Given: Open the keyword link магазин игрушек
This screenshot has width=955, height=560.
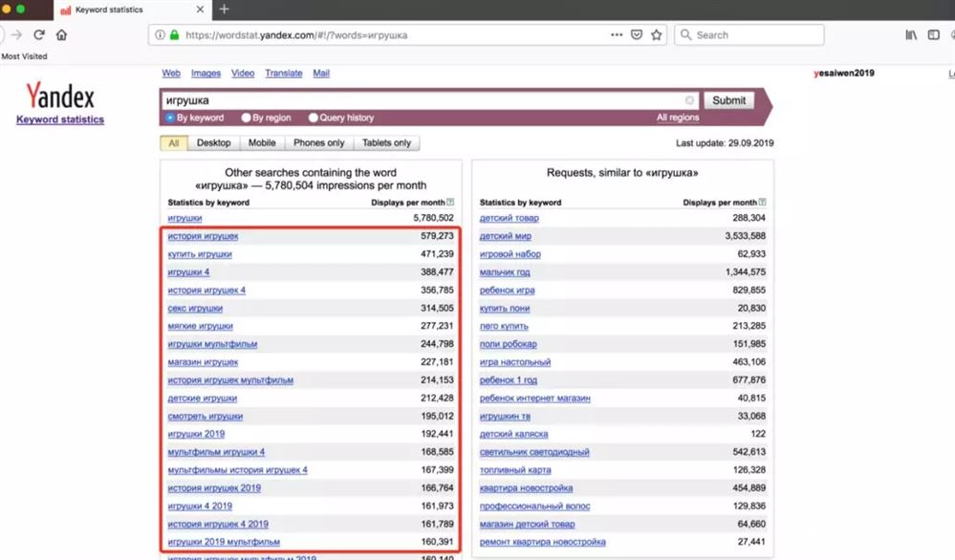Looking at the screenshot, I should click(x=203, y=362).
